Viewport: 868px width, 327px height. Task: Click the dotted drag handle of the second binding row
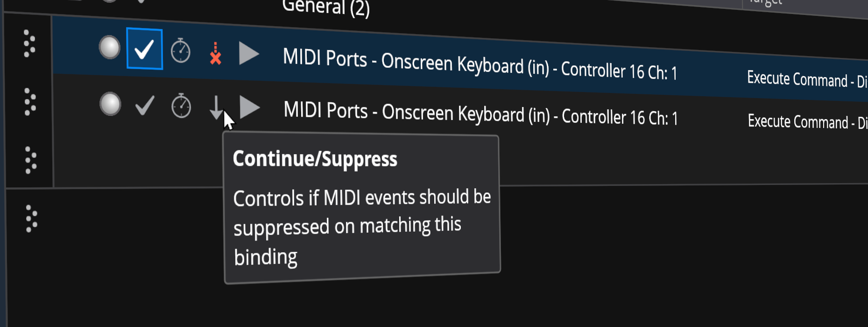tap(30, 102)
